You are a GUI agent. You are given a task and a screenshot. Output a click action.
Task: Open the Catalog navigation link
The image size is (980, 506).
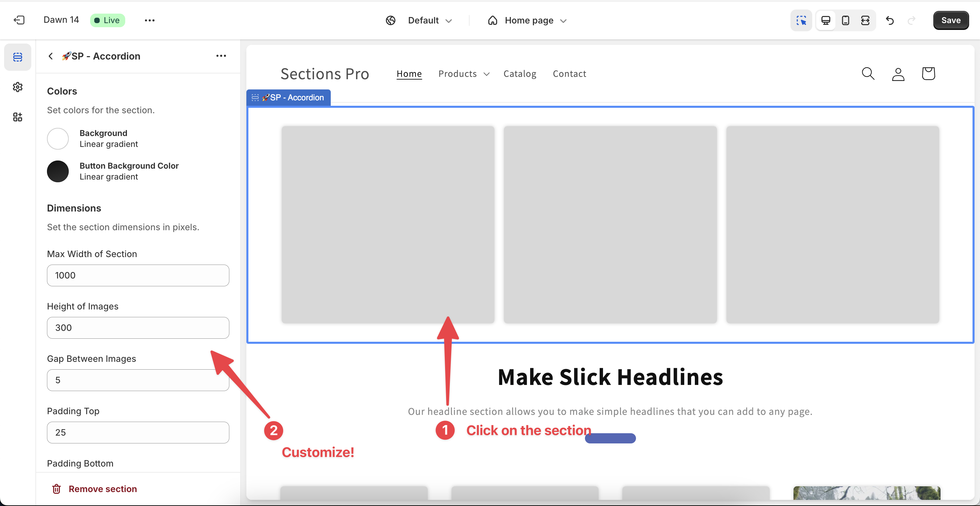(x=520, y=74)
